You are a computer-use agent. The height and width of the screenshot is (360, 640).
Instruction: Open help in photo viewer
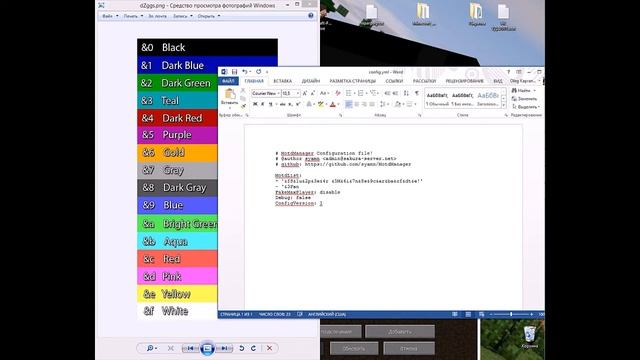(311, 16)
